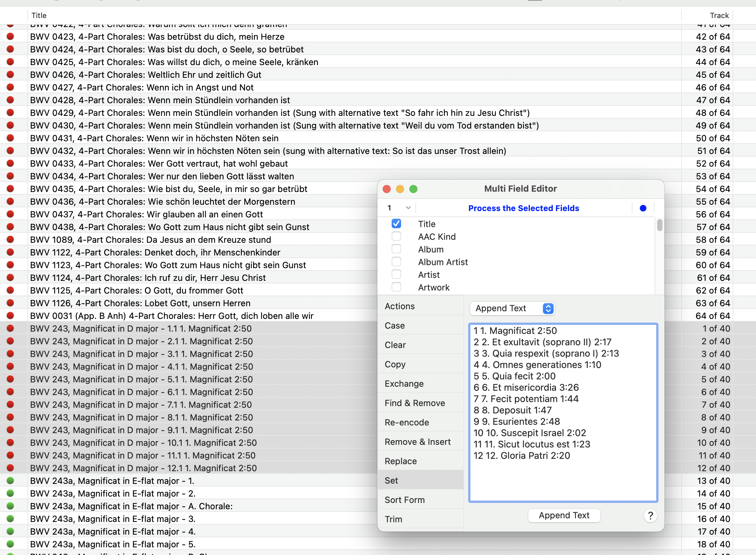Zoom window with green traffic-light button
756x555 pixels.
(413, 189)
